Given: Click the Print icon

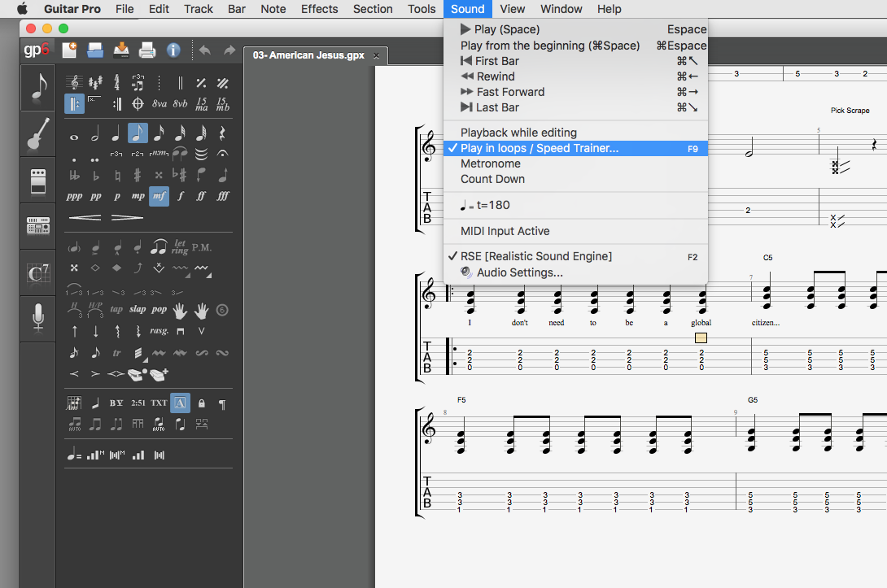Looking at the screenshot, I should (x=147, y=50).
